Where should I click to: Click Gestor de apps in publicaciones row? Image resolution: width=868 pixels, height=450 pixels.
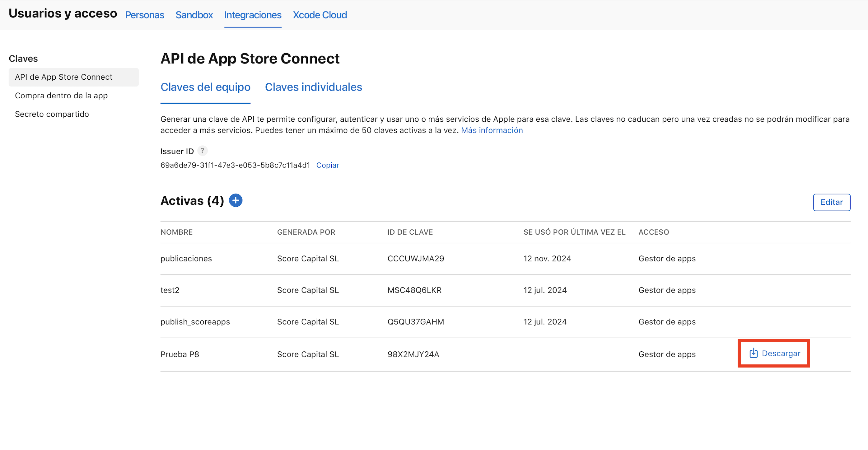pyautogui.click(x=667, y=259)
